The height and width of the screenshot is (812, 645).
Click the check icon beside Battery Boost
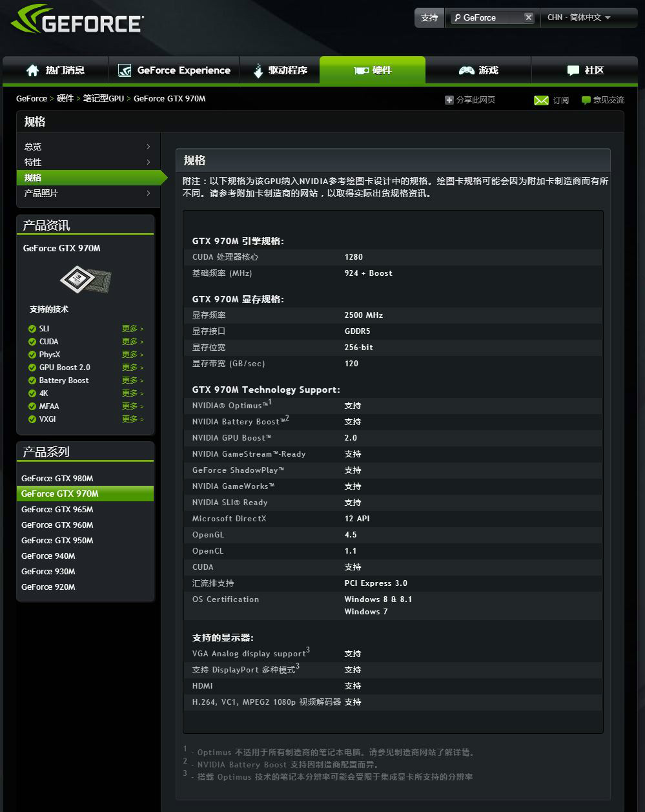pyautogui.click(x=32, y=380)
